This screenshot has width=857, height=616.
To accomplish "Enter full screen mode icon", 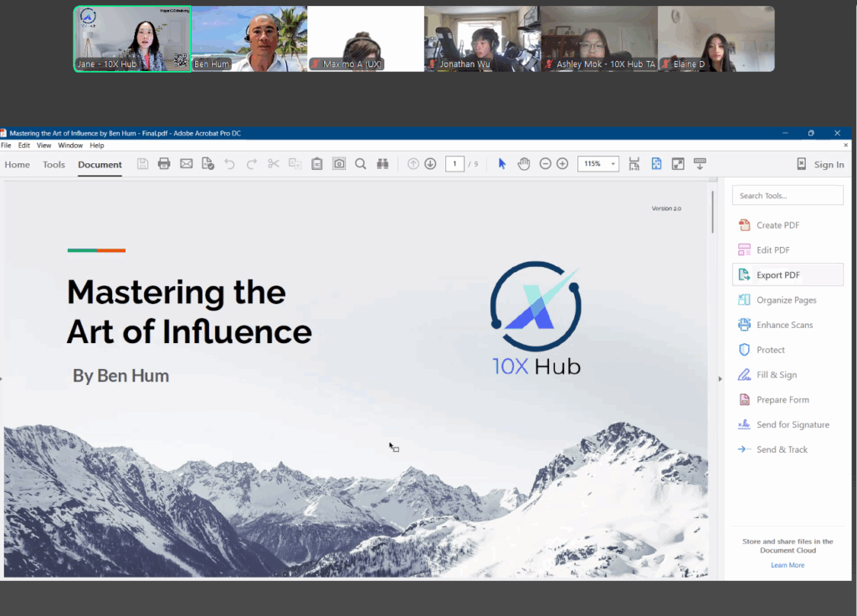I will pyautogui.click(x=678, y=163).
